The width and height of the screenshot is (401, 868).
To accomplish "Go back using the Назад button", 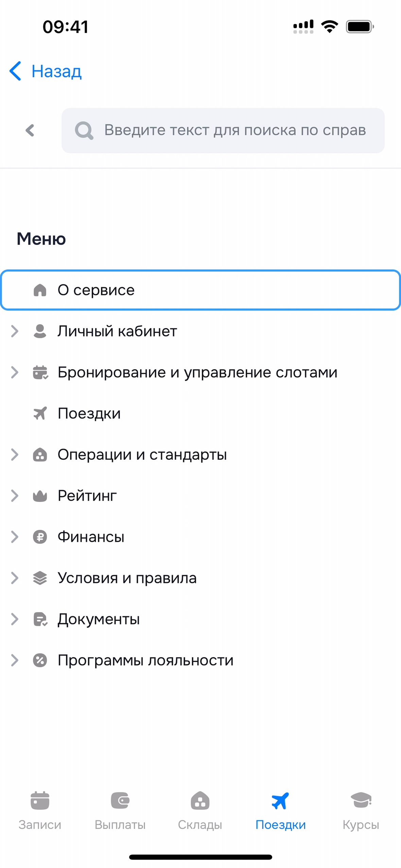I will coord(46,71).
